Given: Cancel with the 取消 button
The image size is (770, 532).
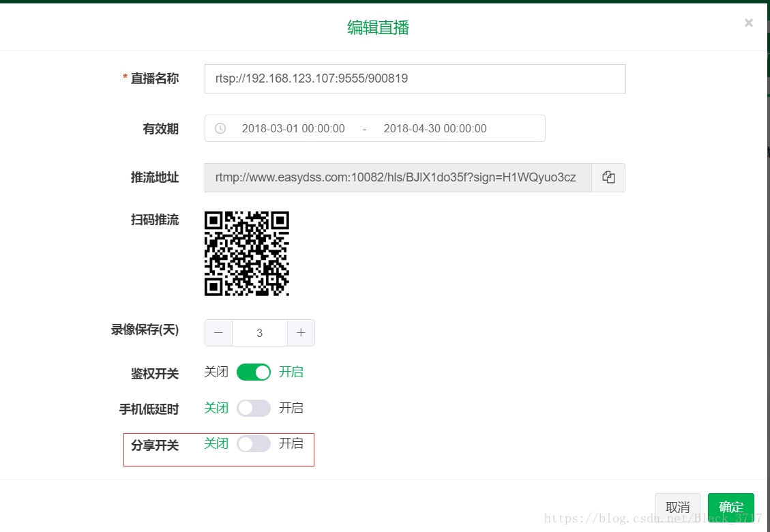Looking at the screenshot, I should pyautogui.click(x=677, y=507).
